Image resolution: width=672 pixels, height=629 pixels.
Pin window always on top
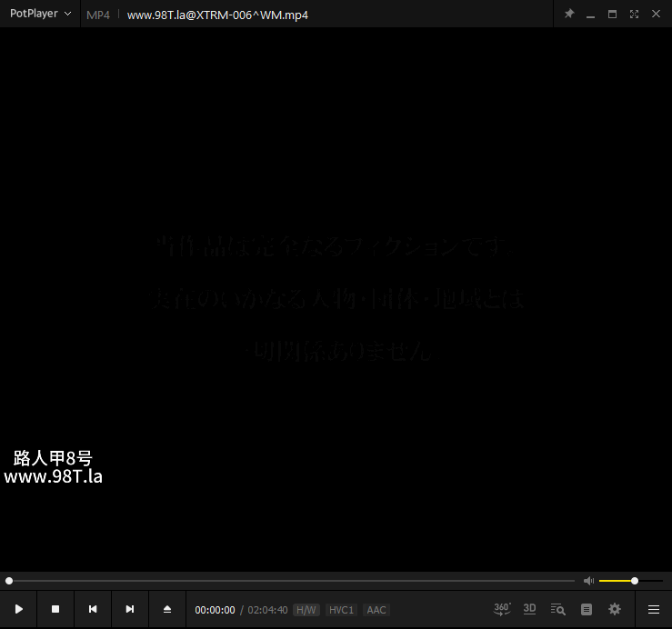coord(569,14)
